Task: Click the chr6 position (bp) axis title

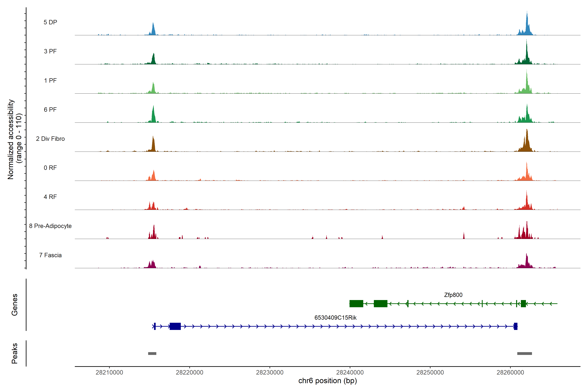Action: [x=327, y=381]
